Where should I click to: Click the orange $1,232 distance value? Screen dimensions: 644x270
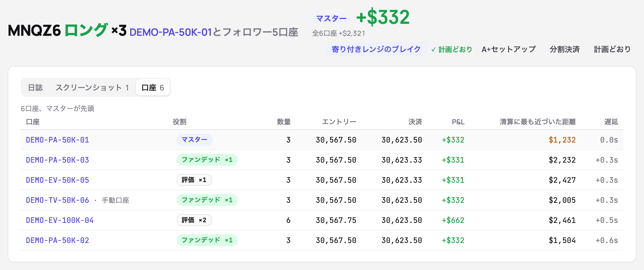tap(562, 140)
